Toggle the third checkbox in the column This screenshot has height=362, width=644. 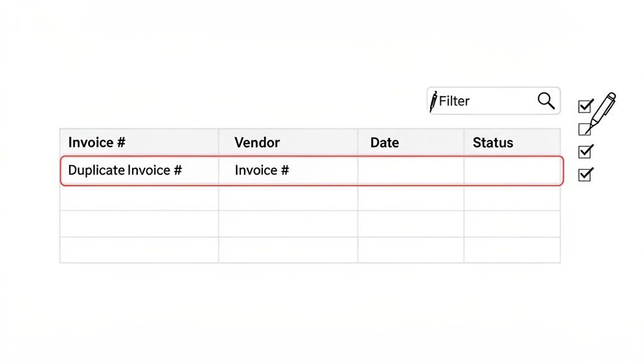tap(585, 151)
